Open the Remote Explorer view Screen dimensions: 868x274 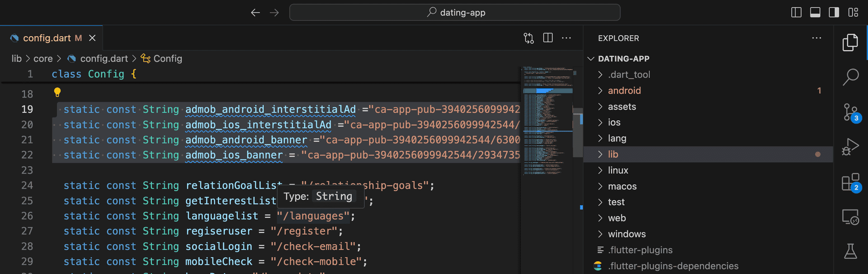point(850,217)
